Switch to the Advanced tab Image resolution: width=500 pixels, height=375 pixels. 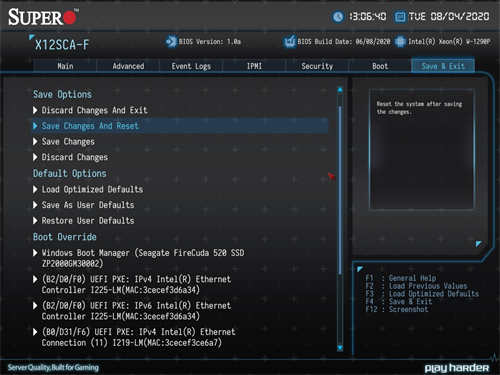pos(128,66)
